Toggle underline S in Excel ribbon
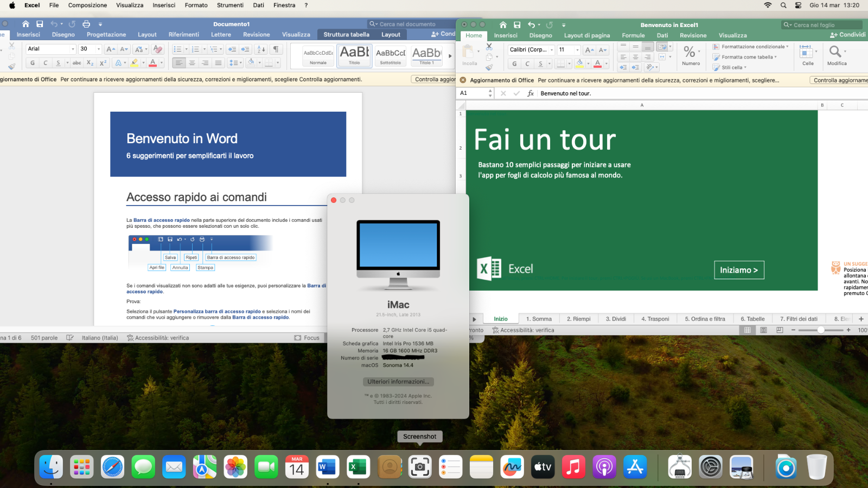Viewport: 868px width, 488px height. (540, 64)
